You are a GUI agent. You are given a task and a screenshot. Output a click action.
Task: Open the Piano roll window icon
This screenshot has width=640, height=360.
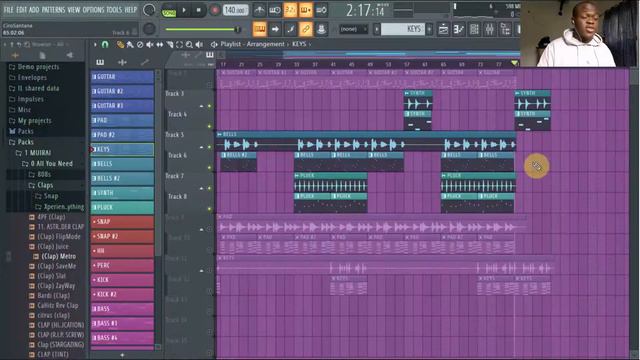point(459,29)
